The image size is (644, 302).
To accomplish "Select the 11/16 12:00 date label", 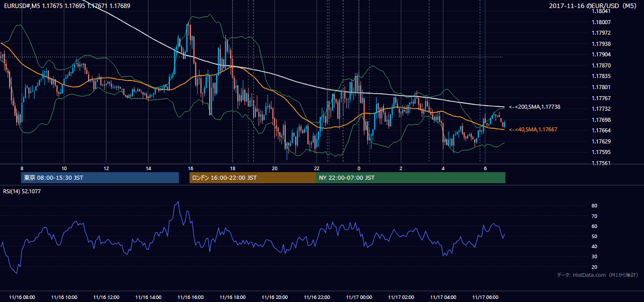I will point(106,297).
